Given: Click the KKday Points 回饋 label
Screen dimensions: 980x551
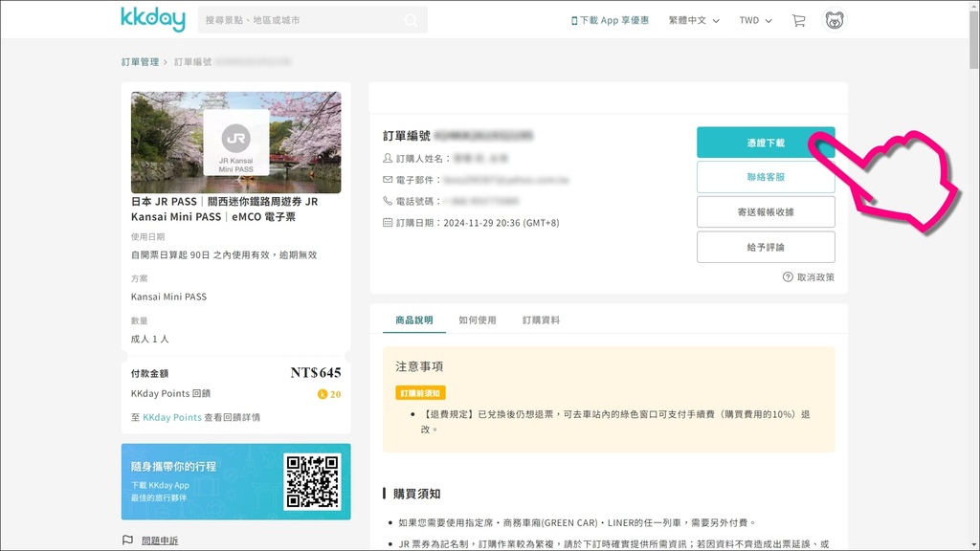Looking at the screenshot, I should tap(170, 393).
